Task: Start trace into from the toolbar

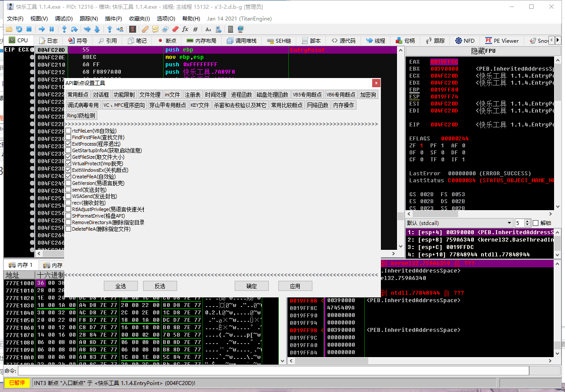Action: [87, 29]
